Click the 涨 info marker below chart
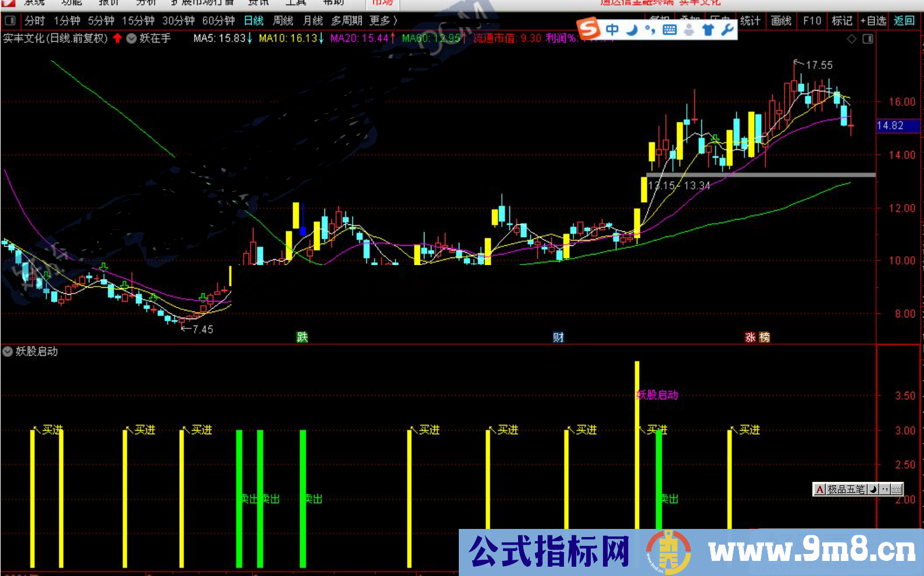The width and height of the screenshot is (924, 576). 750,337
